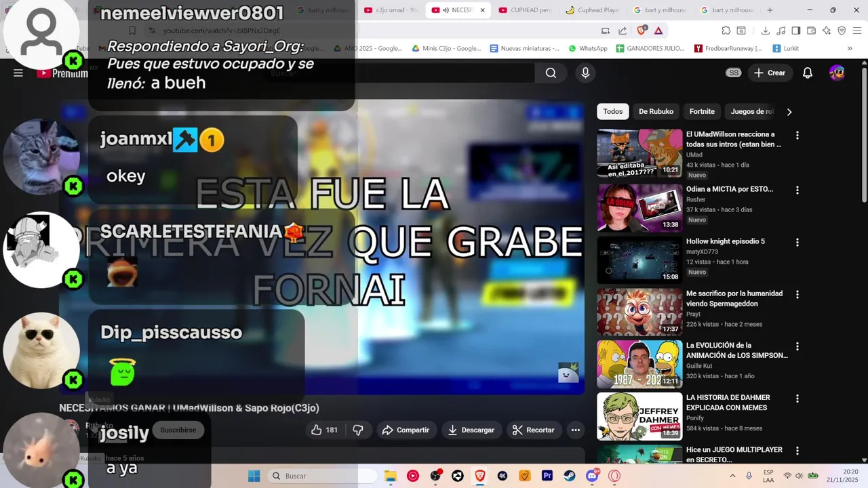This screenshot has height=488, width=868.
Task: Open Brave Wallet icon
Action: point(812,30)
